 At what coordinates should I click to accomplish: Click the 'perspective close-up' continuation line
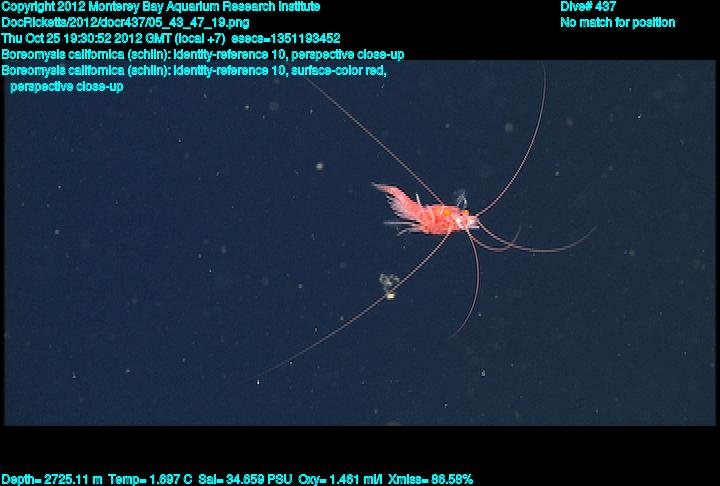pyautogui.click(x=67, y=86)
